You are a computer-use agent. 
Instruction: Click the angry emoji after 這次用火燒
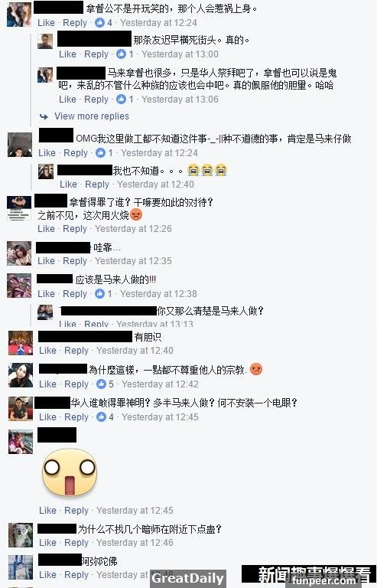(x=136, y=215)
